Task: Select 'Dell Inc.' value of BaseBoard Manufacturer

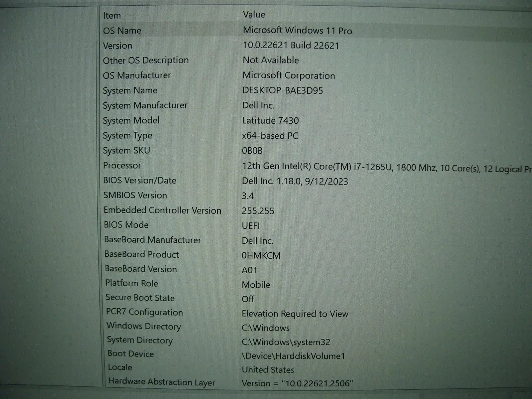Action: coord(257,241)
